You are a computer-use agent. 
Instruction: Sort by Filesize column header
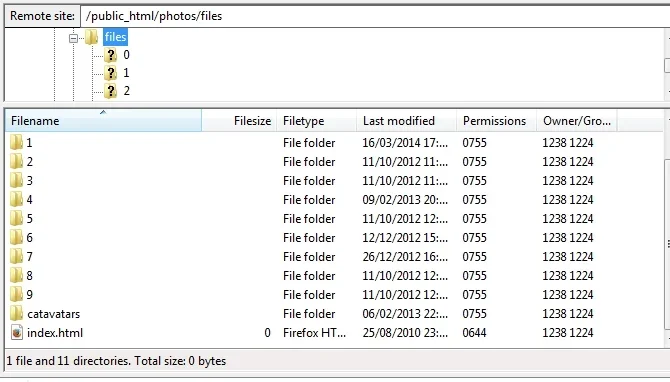coord(239,120)
